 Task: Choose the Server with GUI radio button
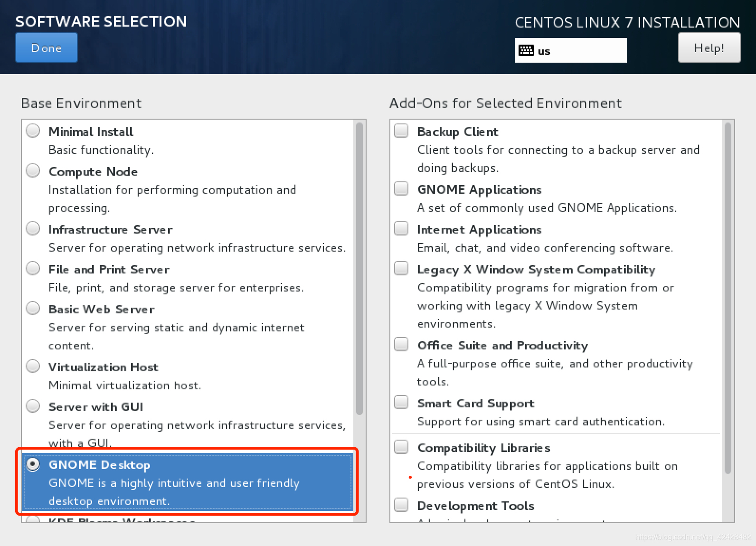coord(33,406)
